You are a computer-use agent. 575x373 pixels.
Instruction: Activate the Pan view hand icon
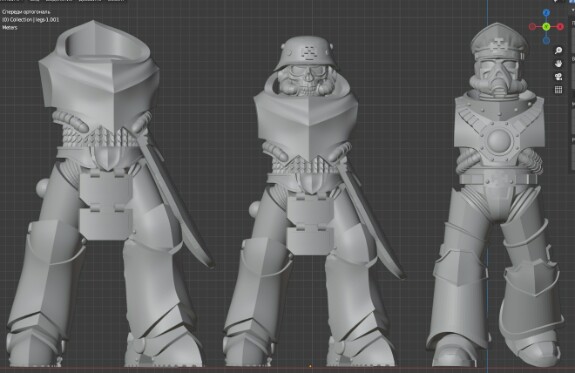[x=558, y=64]
